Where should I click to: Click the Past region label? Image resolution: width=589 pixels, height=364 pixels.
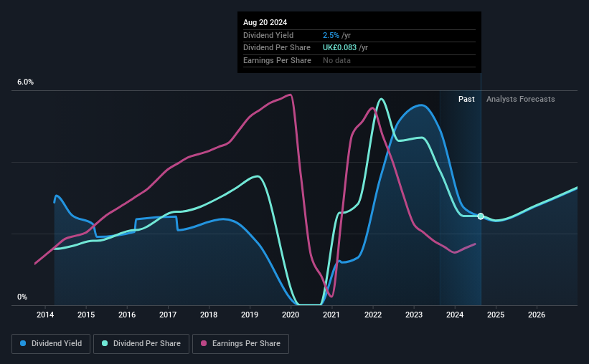(466, 99)
